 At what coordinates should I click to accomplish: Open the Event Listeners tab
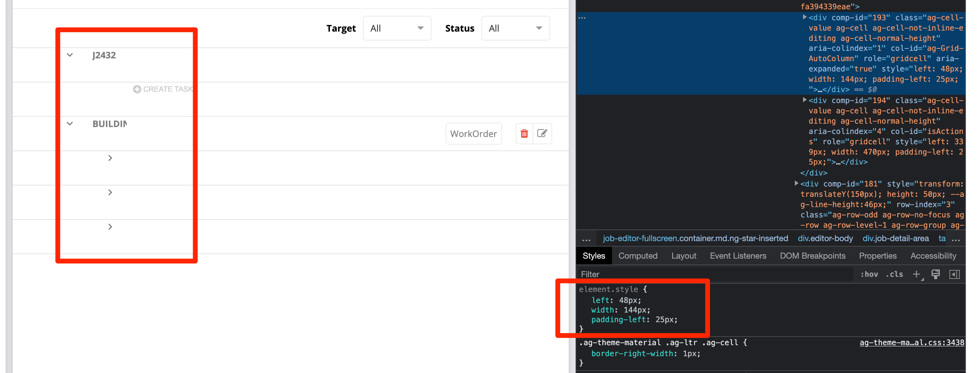click(x=738, y=256)
